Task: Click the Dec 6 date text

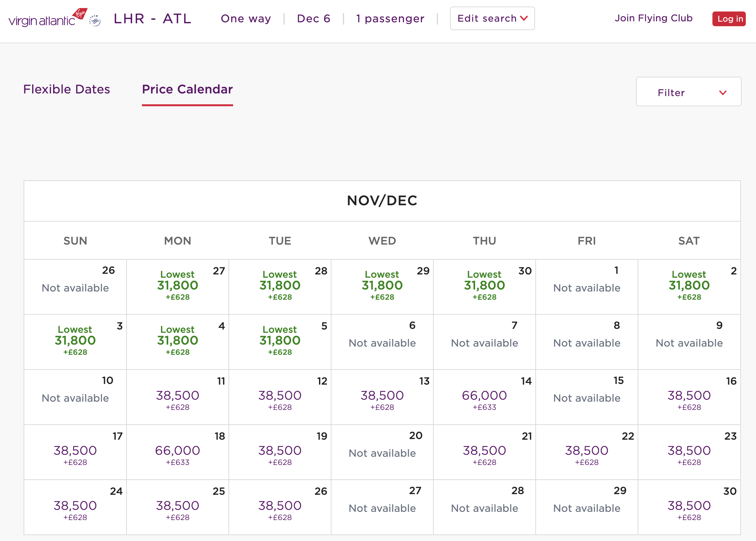Action: (x=313, y=19)
